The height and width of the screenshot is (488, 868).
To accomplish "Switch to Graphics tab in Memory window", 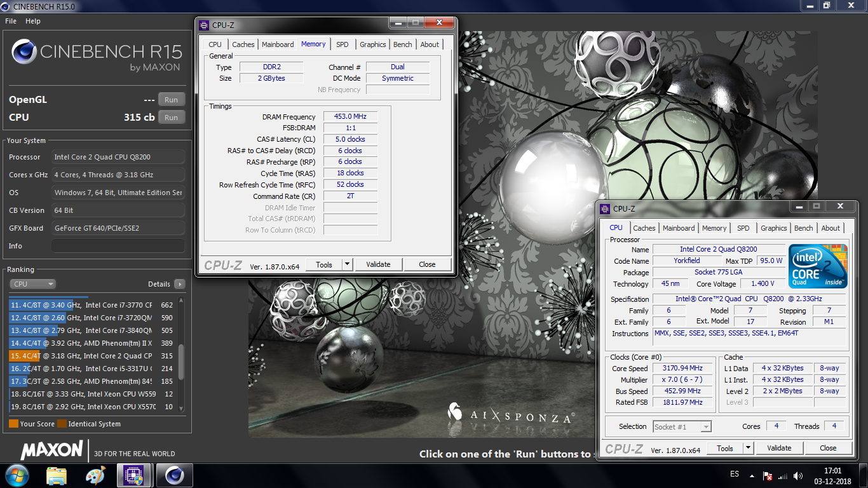I will 373,44.
